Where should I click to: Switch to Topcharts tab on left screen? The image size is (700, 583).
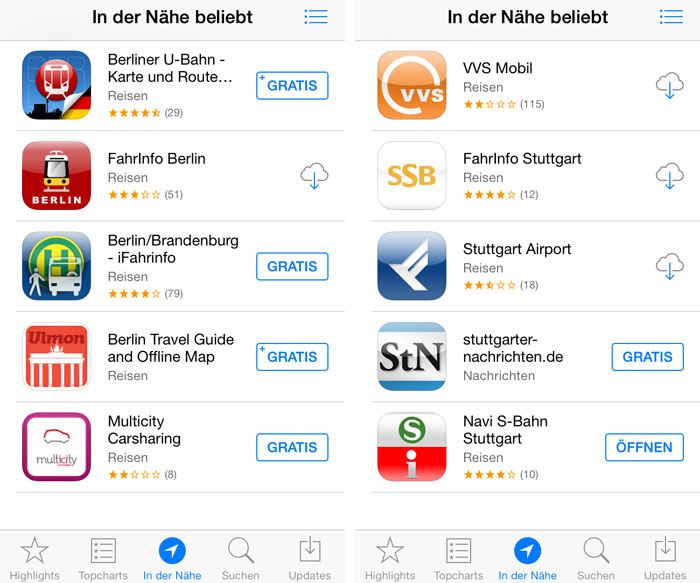[103, 558]
